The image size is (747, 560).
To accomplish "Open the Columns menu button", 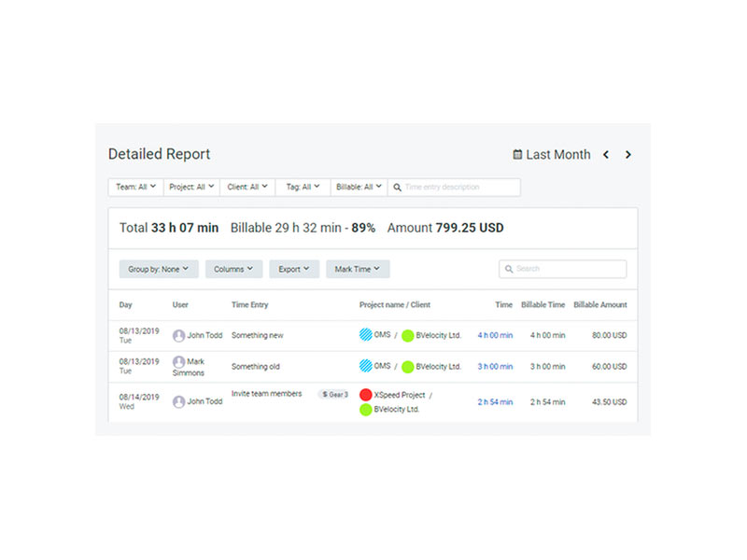I will [x=233, y=269].
